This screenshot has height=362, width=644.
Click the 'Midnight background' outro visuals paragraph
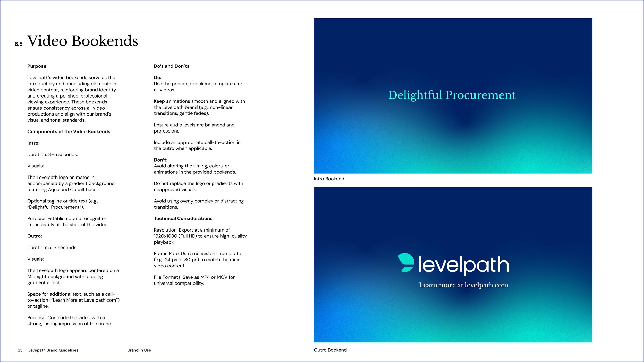point(73,276)
